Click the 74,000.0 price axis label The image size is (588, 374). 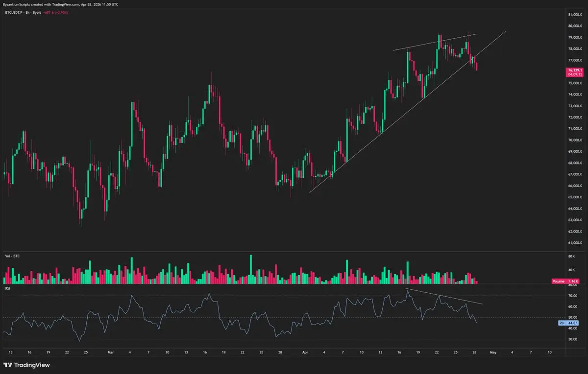point(574,95)
